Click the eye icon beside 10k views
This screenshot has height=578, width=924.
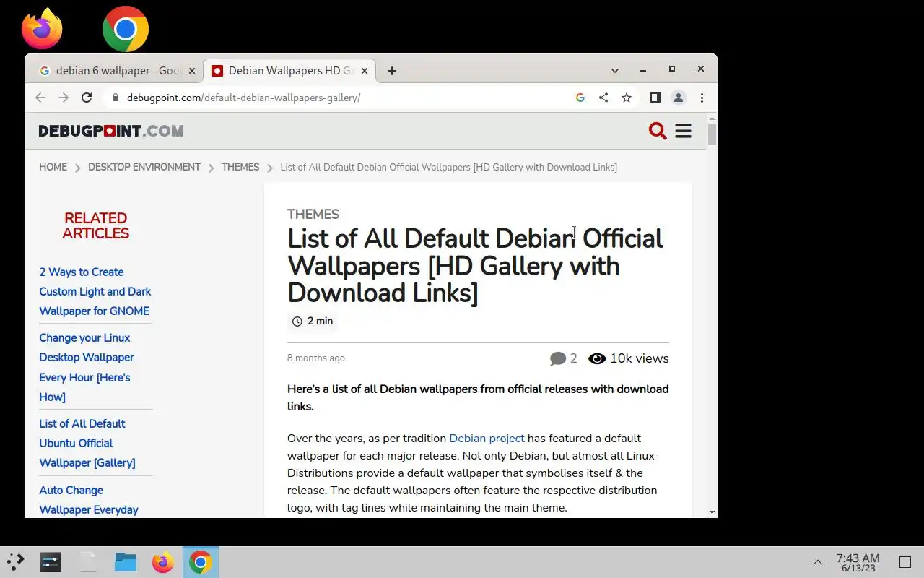click(x=597, y=358)
